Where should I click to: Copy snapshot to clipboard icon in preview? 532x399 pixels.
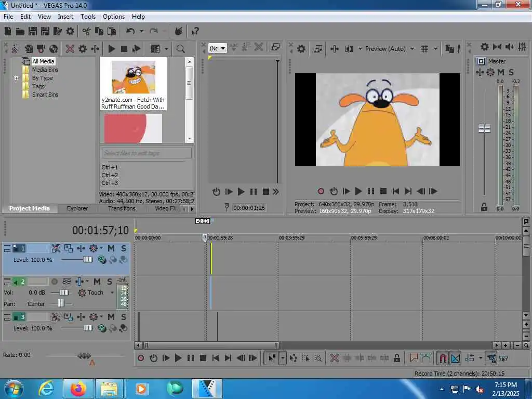pyautogui.click(x=449, y=49)
